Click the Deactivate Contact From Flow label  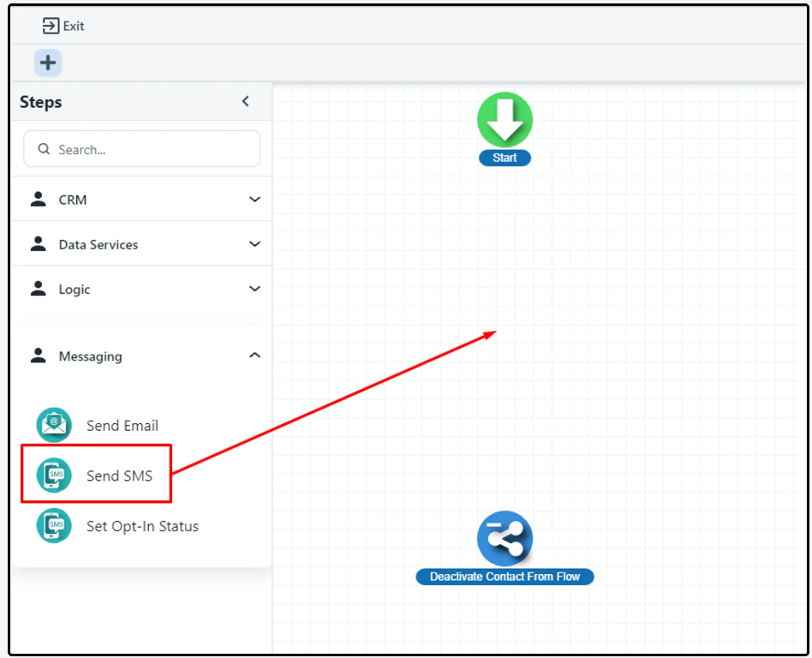coord(505,577)
